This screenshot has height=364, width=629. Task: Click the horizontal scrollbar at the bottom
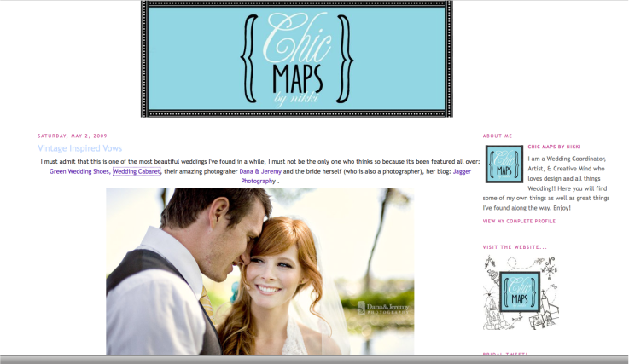click(x=314, y=360)
